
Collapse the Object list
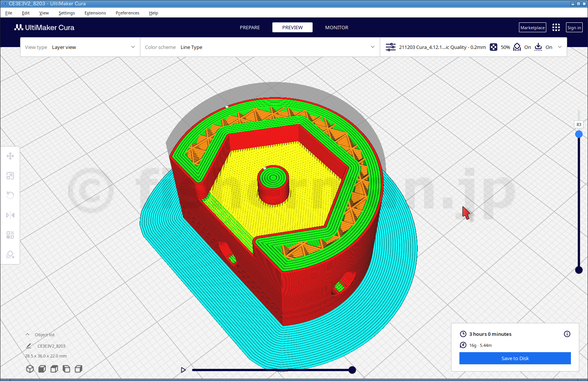coord(27,335)
